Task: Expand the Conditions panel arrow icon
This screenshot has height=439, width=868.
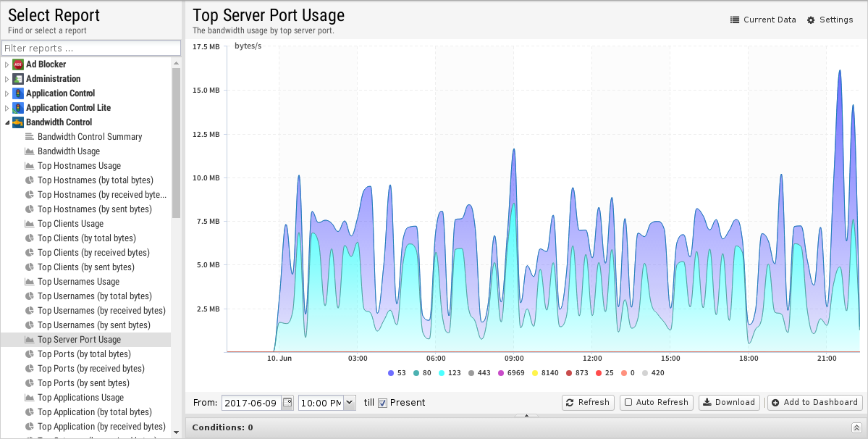Action: [856, 428]
